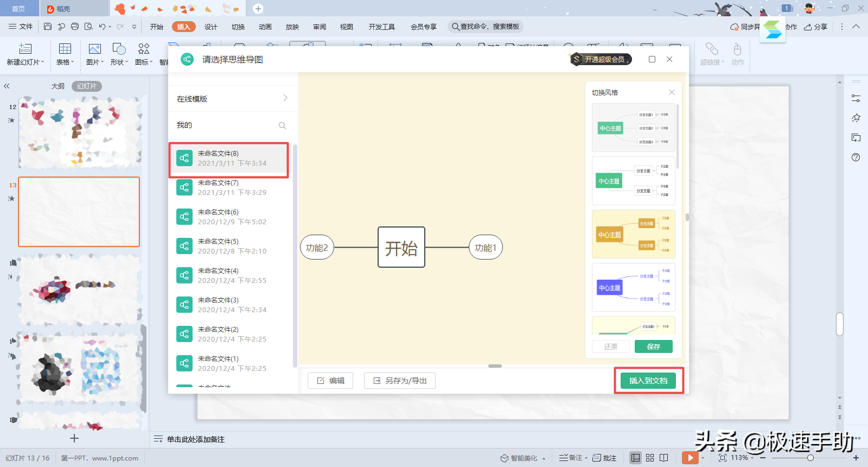Image resolution: width=868 pixels, height=467 pixels.
Task: Toggle 智能美化 in the status bar
Action: point(520,458)
